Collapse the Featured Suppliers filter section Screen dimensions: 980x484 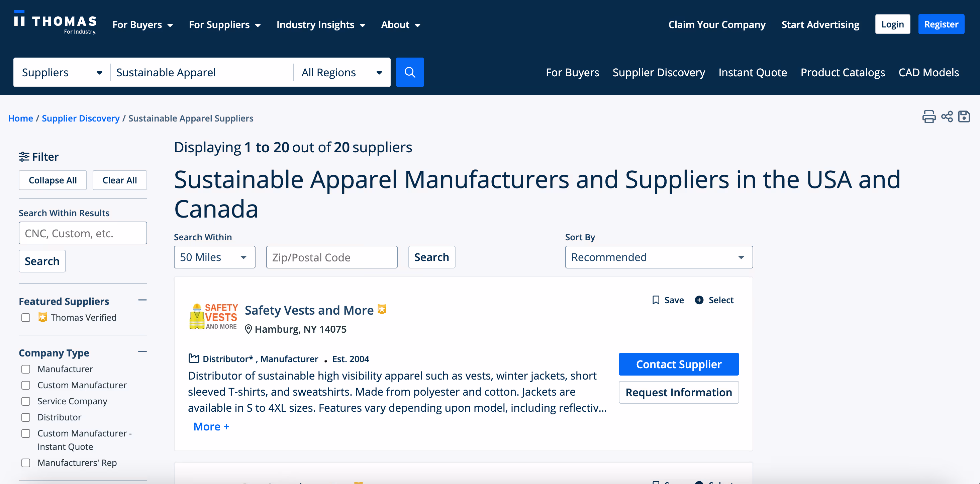142,300
